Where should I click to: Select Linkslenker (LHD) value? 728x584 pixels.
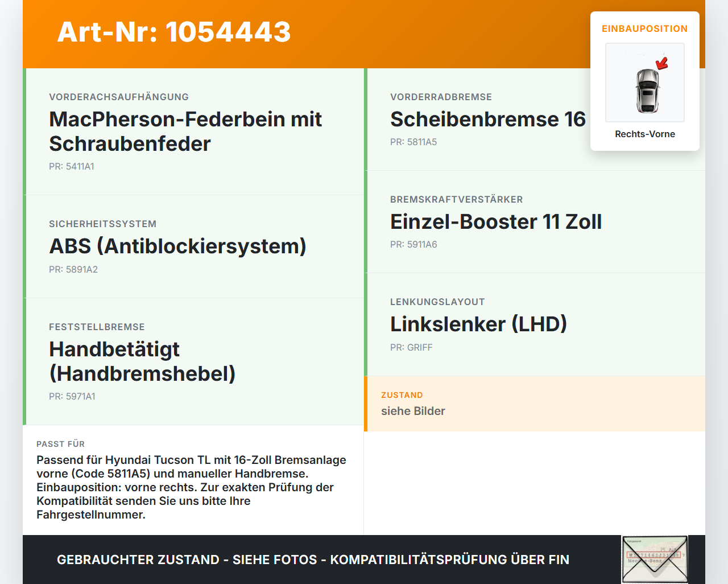pos(478,324)
